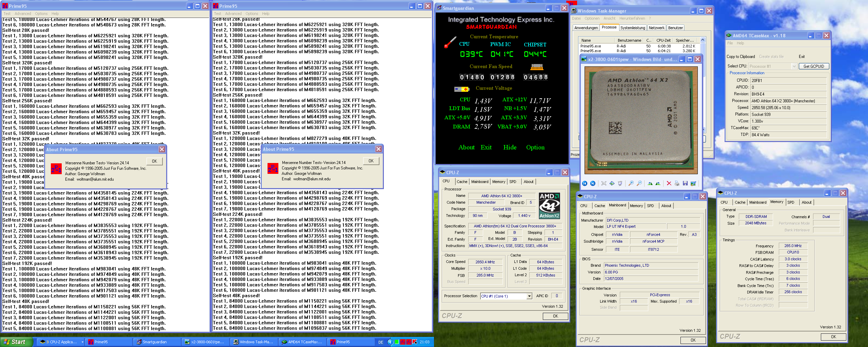Click the TDP field showing 84.4 Watts
The width and height of the screenshot is (868, 347).
[788, 135]
